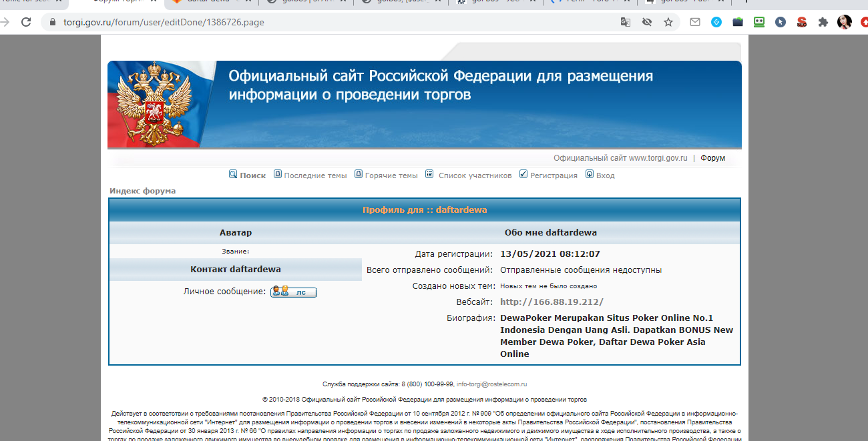The width and height of the screenshot is (868, 441).
Task: Open the mail envelope extension menu
Action: [694, 21]
